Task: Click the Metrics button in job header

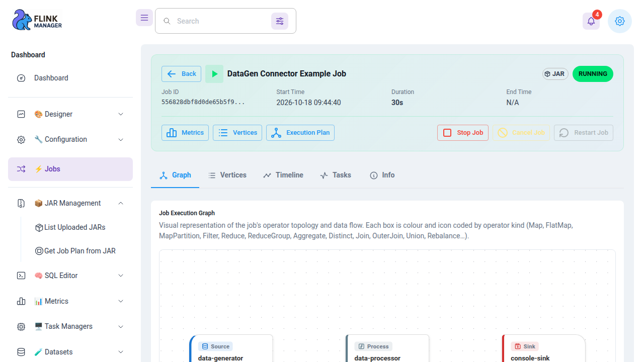Action: pyautogui.click(x=185, y=133)
